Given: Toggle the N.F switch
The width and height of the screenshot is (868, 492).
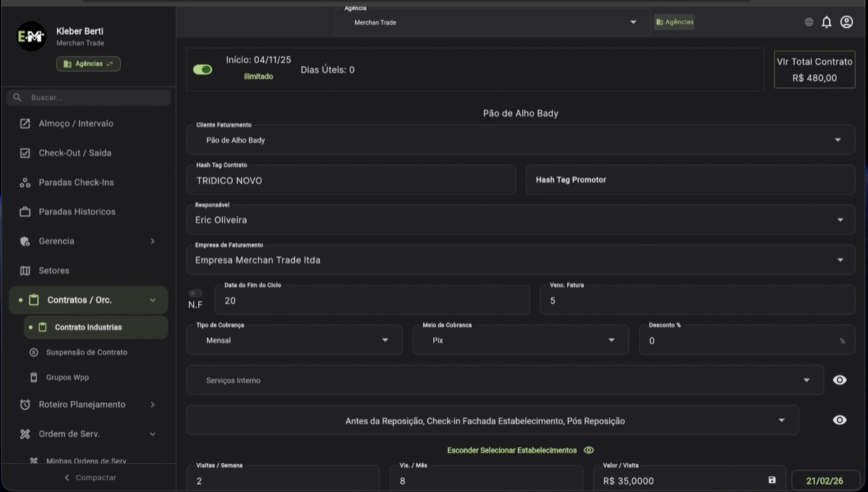Looking at the screenshot, I should click(x=195, y=293).
